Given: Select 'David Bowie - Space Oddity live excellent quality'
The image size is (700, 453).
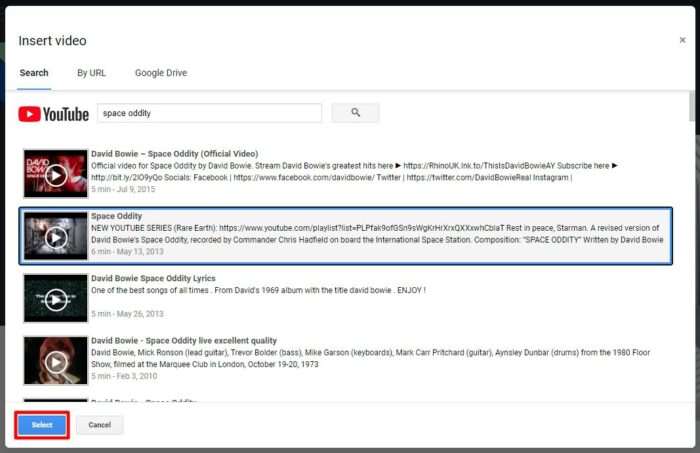Looking at the screenshot, I should (184, 341).
